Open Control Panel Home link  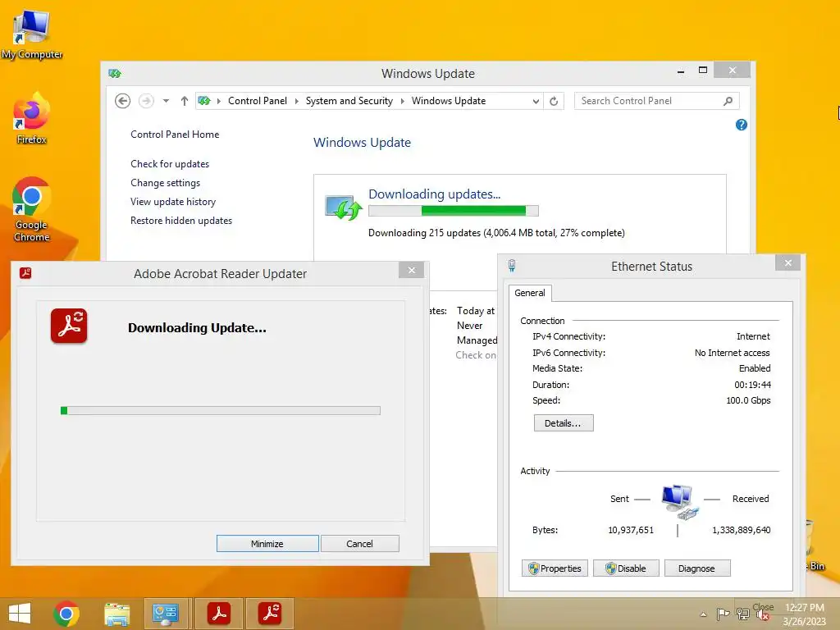click(x=175, y=135)
